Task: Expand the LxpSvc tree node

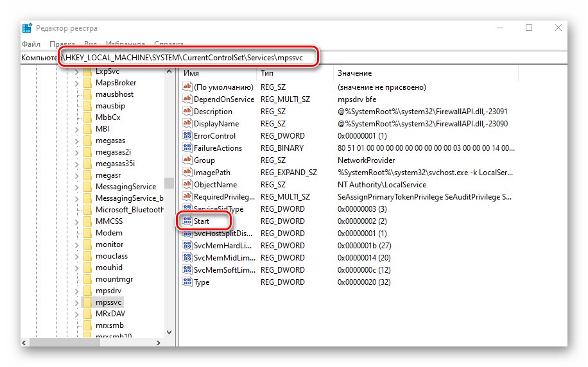Action: pos(77,72)
